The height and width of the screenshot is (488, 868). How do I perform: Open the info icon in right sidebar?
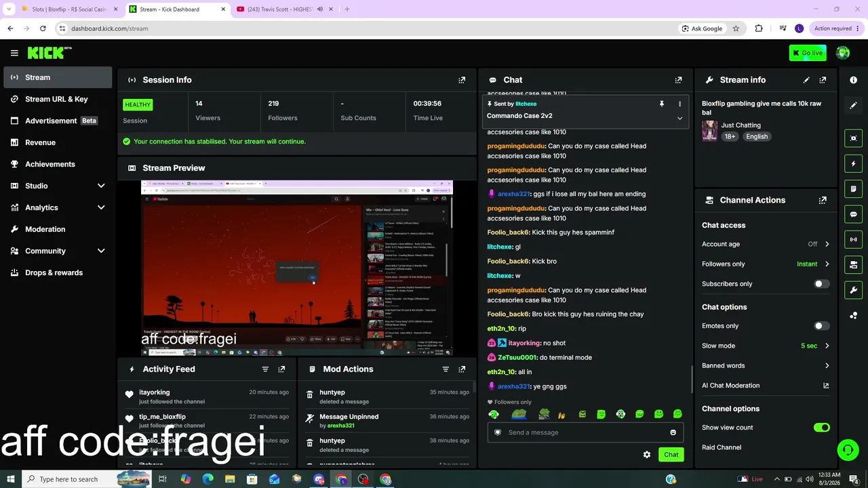coord(853,80)
